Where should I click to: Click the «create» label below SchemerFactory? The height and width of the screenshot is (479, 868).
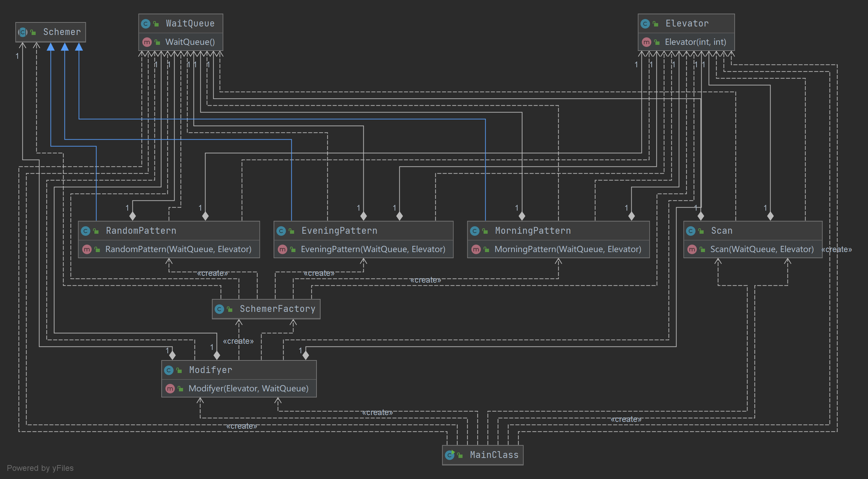[238, 341]
